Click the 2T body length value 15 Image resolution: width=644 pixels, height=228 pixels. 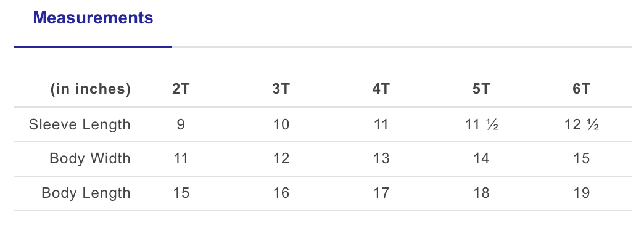point(181,193)
